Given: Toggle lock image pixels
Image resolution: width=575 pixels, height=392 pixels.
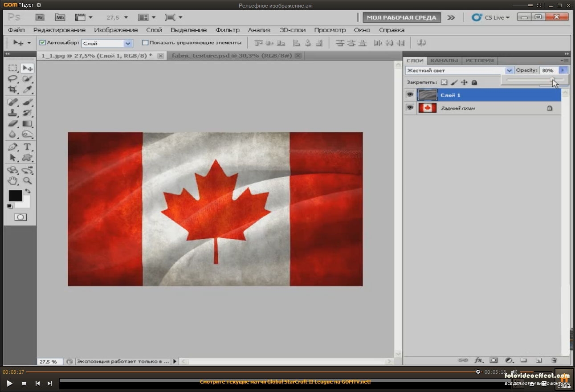Looking at the screenshot, I should click(x=454, y=82).
